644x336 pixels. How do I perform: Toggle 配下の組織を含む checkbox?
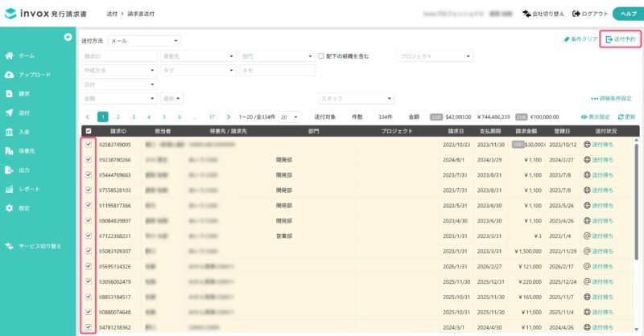pos(321,55)
